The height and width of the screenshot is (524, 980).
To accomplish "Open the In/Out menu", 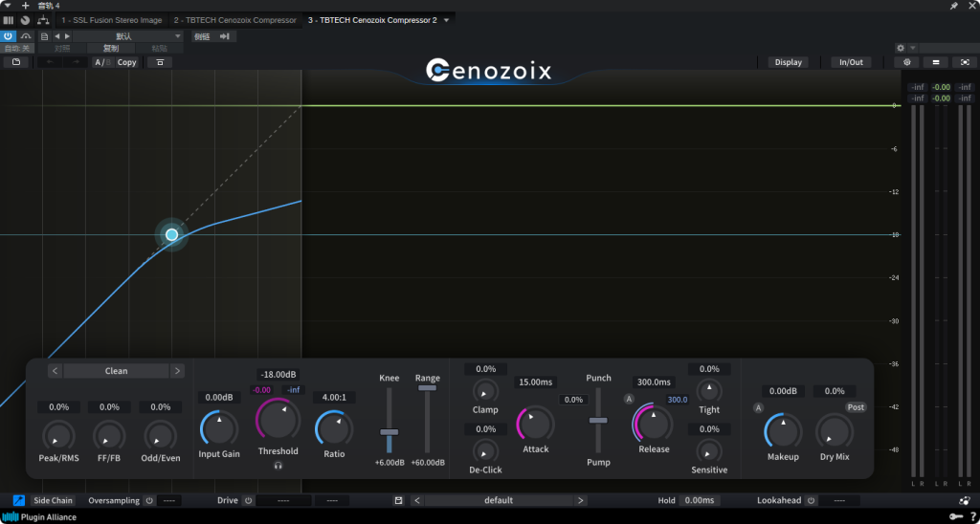I will point(851,62).
